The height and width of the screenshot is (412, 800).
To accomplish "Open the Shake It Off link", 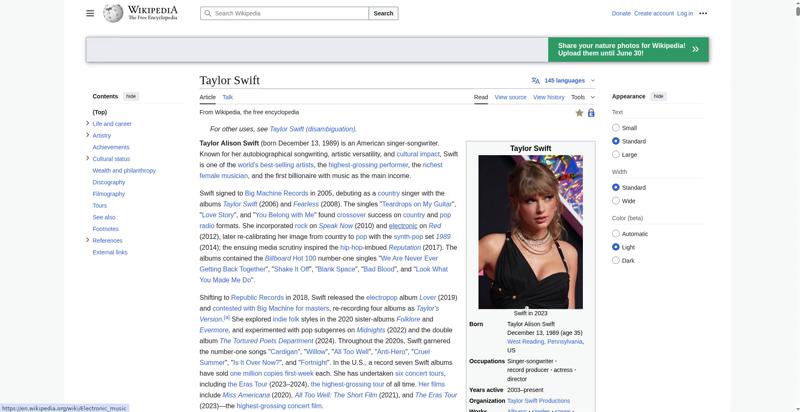I will coord(292,269).
